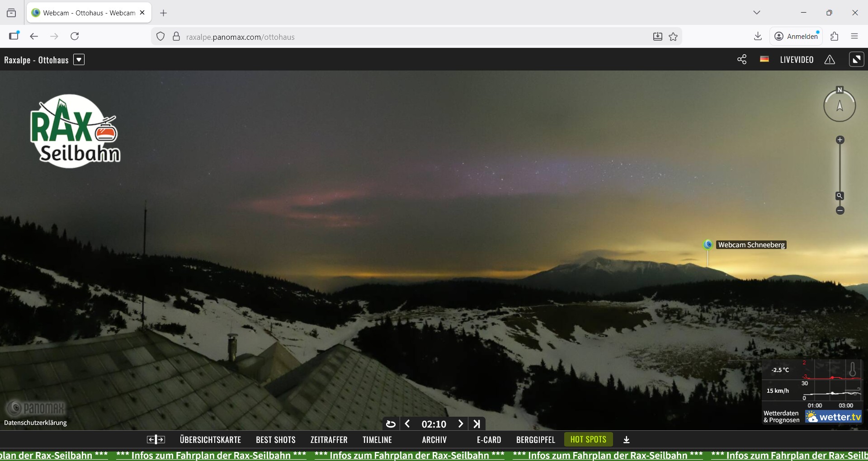The width and height of the screenshot is (868, 461).
Task: Open recent browsing history icon
Action: 11,13
